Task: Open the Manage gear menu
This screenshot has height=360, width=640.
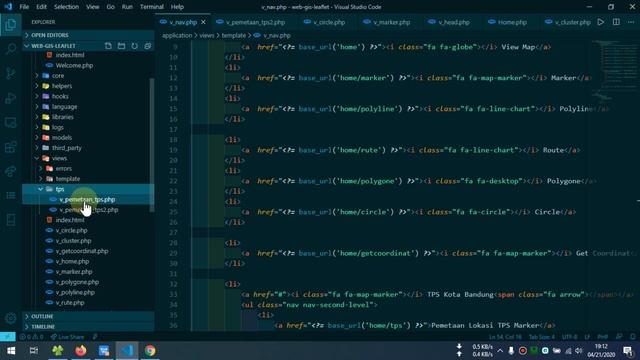Action: (x=11, y=318)
